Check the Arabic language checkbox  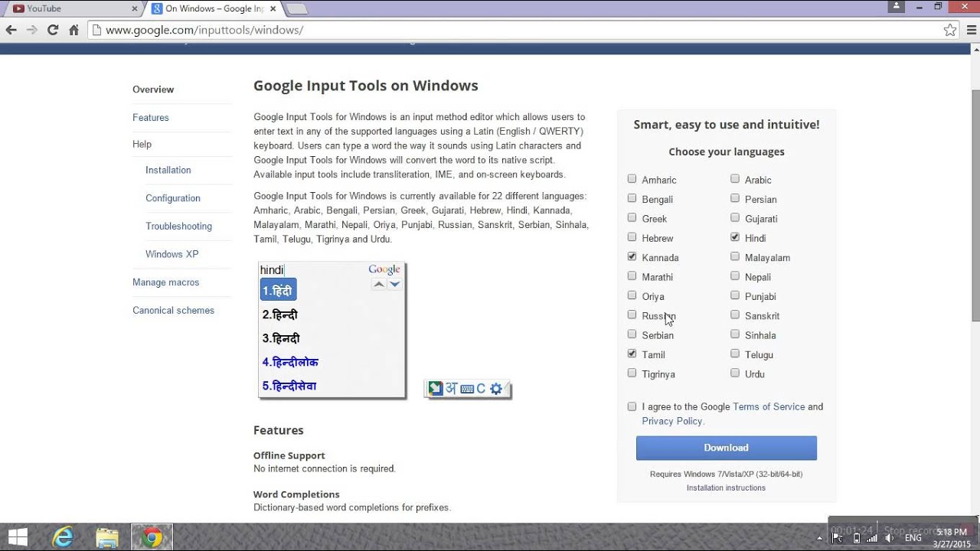click(x=735, y=179)
